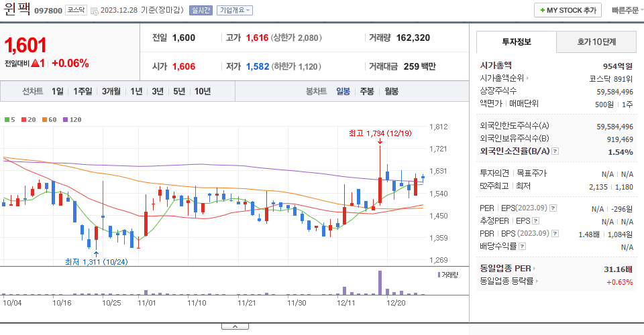Select 월봉 candlestick chart
This screenshot has height=335, width=644.
[x=391, y=91]
